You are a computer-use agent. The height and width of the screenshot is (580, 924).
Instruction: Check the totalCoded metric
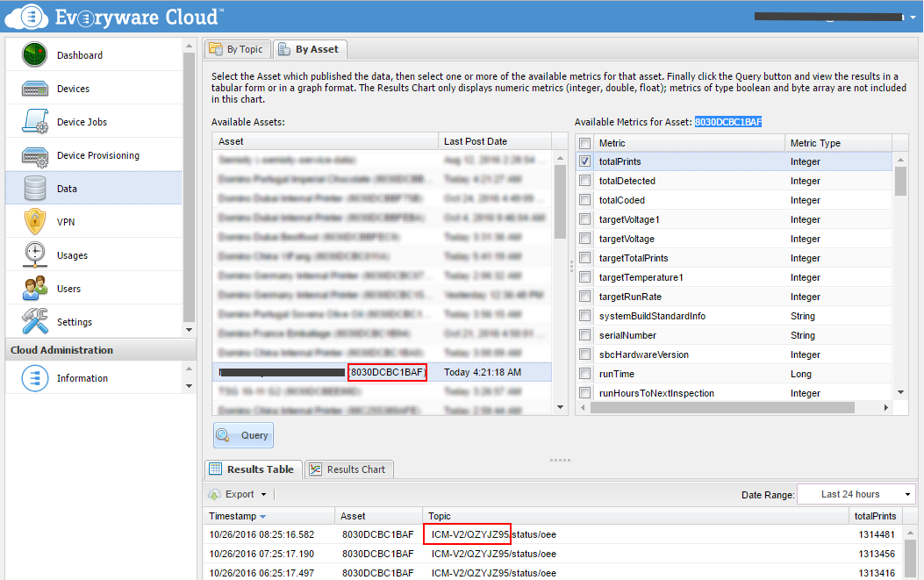coord(584,200)
